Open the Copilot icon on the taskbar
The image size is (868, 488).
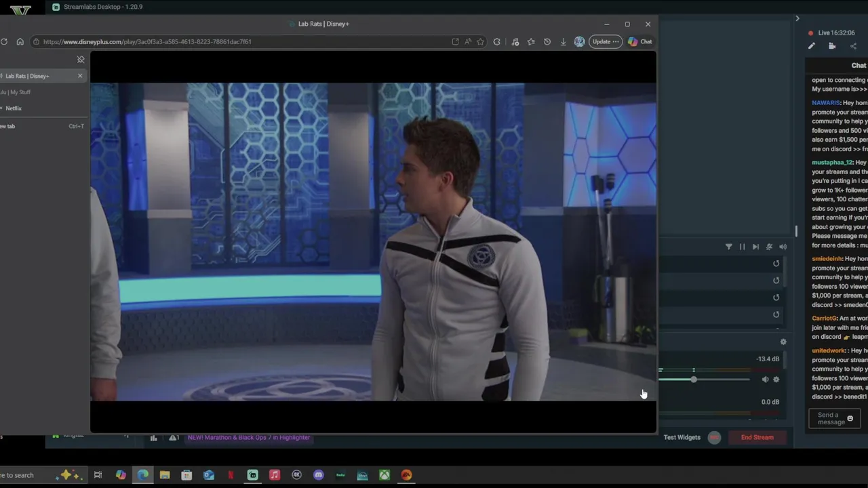tap(121, 475)
